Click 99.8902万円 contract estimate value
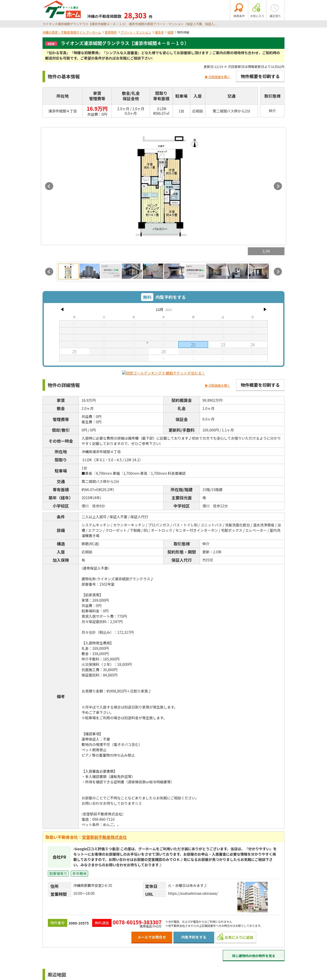327x980 pixels. pyautogui.click(x=212, y=400)
